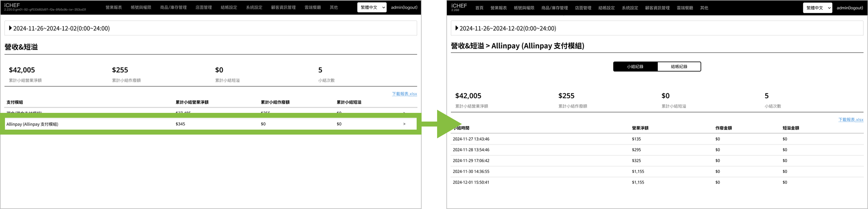Expand the date range triangle in the left screenshot
The height and width of the screenshot is (209, 868).
click(x=10, y=28)
